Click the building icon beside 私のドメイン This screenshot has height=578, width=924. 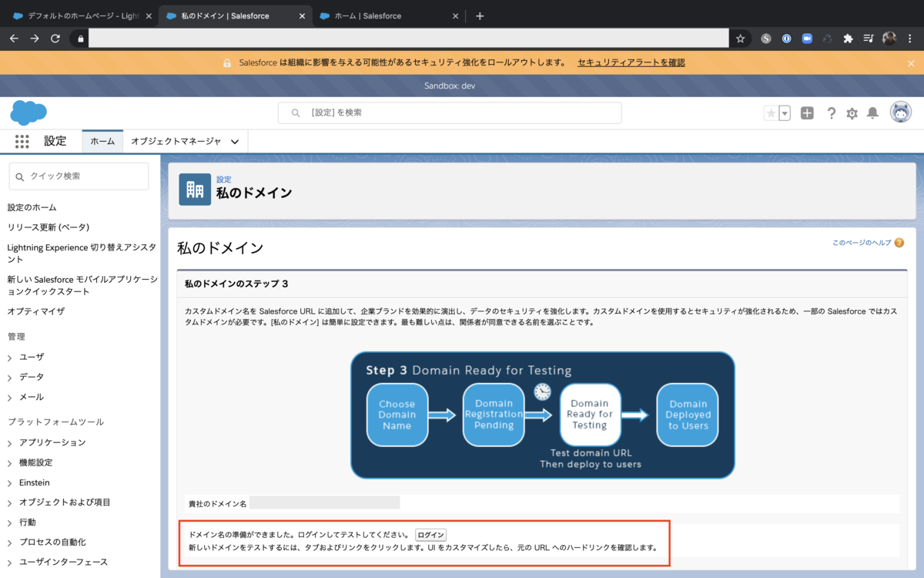pyautogui.click(x=195, y=190)
